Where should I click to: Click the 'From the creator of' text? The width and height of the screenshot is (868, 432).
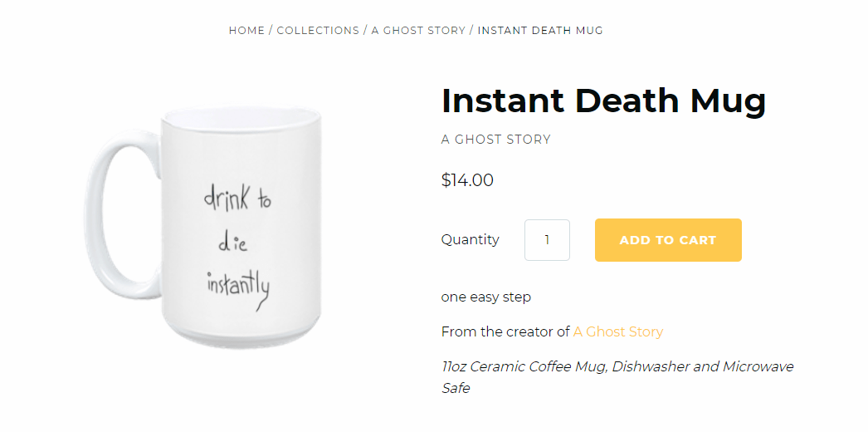pos(505,331)
